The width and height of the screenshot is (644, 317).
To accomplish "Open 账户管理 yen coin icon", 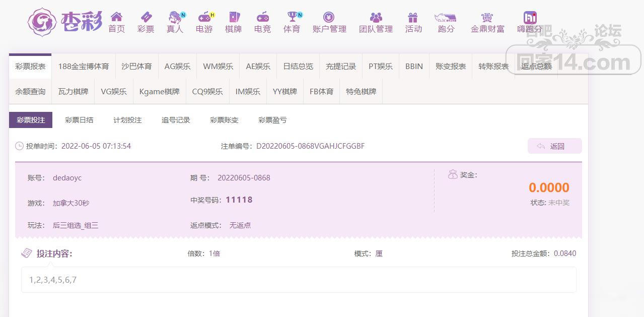I will [329, 17].
